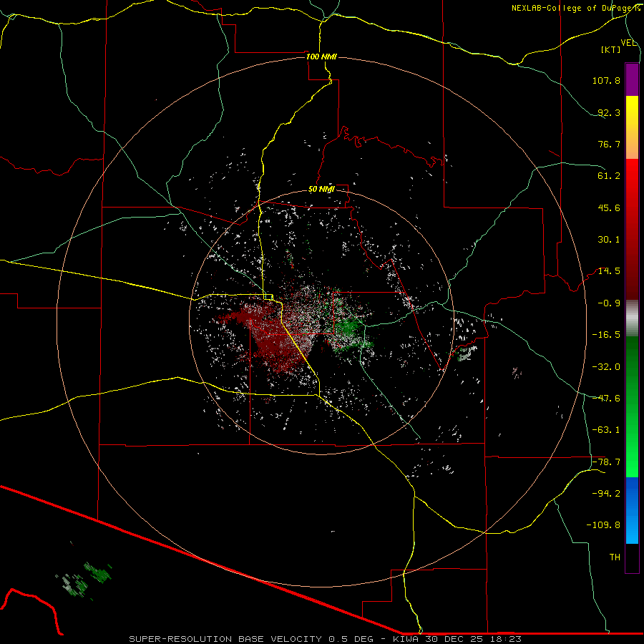
Task: Click the -47.6 velocity scale value
Action: [x=606, y=399]
